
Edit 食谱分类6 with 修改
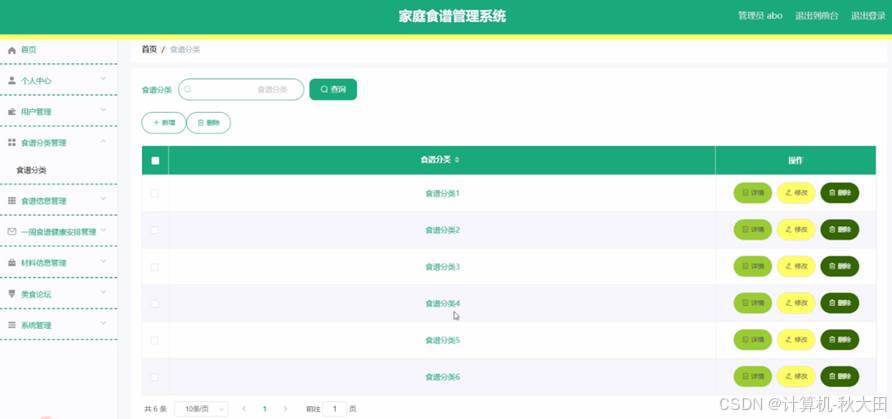pyautogui.click(x=796, y=376)
